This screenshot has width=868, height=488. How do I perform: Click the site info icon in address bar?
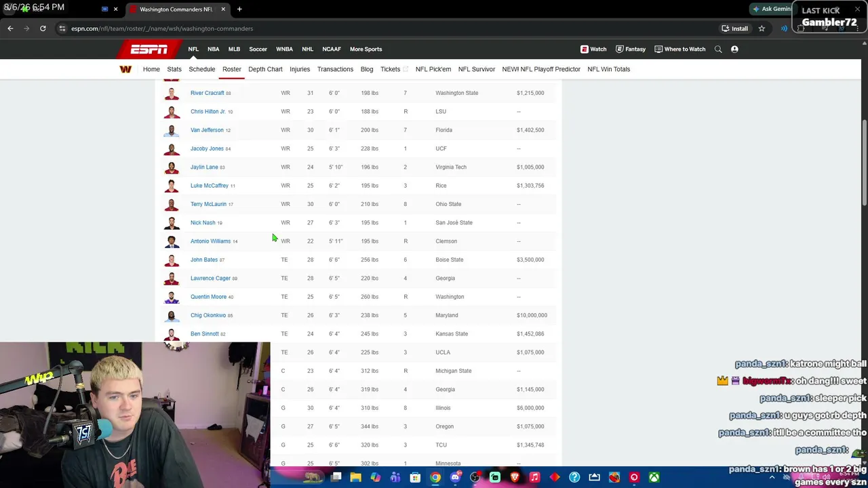pyautogui.click(x=62, y=28)
